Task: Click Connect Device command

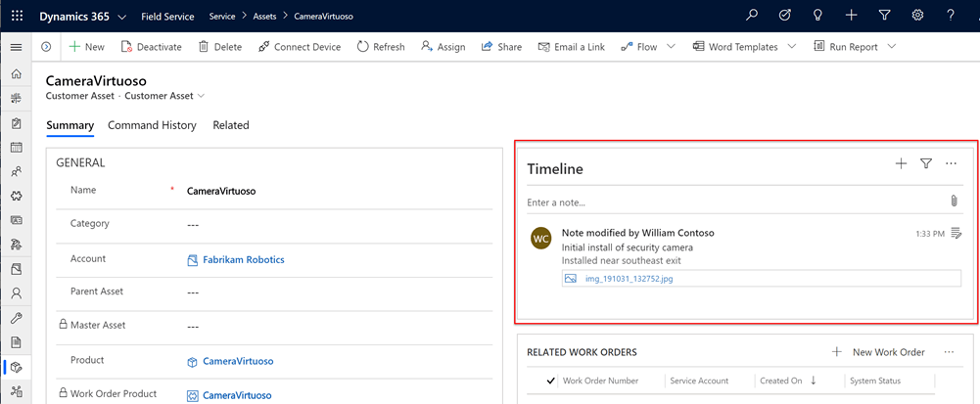Action: coord(300,47)
